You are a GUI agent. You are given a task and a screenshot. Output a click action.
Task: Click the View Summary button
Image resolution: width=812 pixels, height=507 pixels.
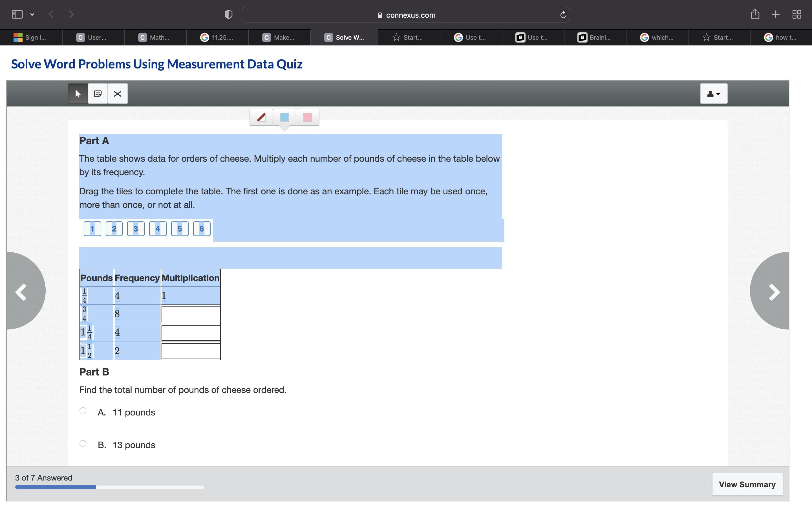point(747,484)
